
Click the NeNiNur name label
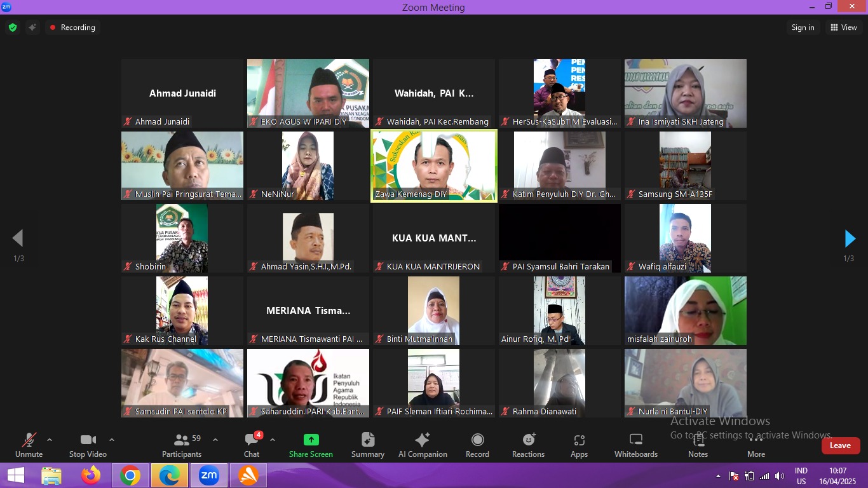click(278, 194)
